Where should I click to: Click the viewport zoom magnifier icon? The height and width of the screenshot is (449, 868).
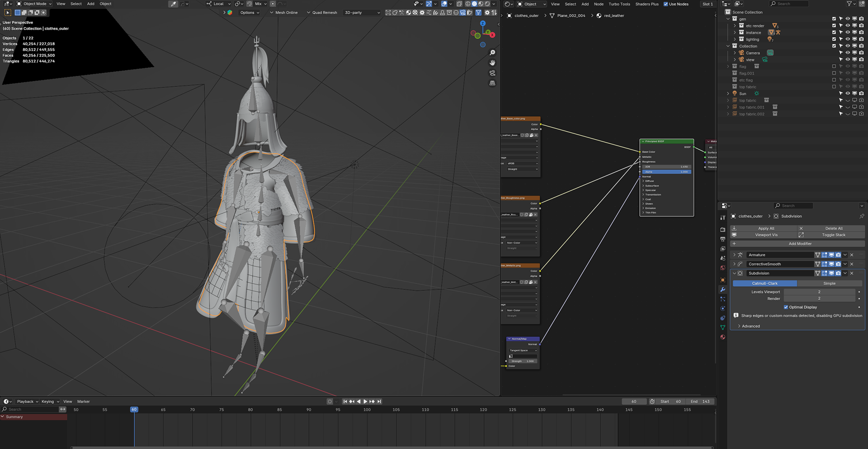coord(492,52)
